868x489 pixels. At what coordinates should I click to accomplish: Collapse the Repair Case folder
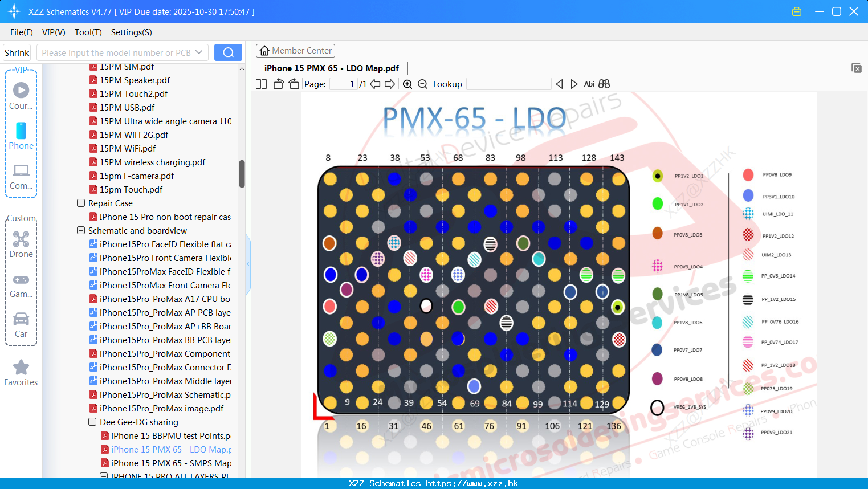point(81,203)
